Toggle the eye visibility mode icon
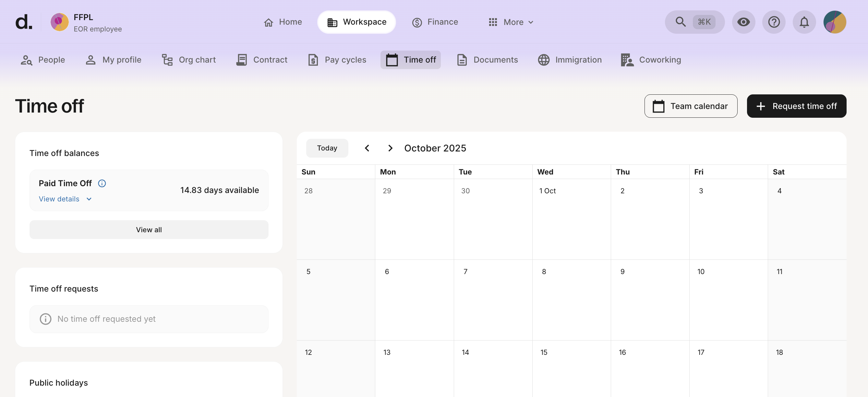The height and width of the screenshot is (397, 868). [743, 22]
